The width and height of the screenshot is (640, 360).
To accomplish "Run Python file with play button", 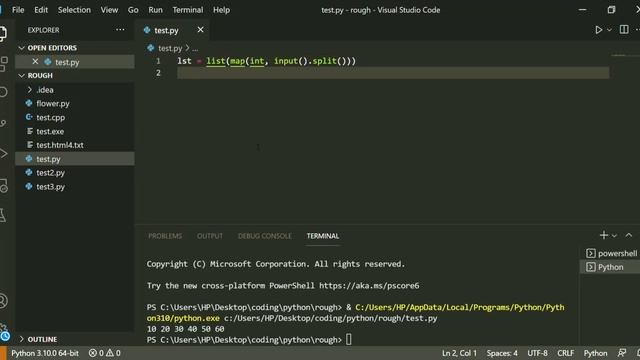I will (598, 30).
